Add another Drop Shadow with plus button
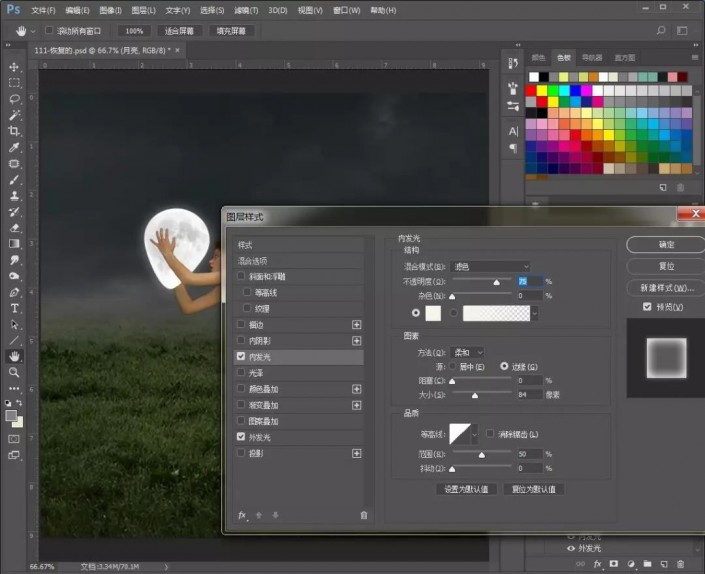 pos(357,453)
